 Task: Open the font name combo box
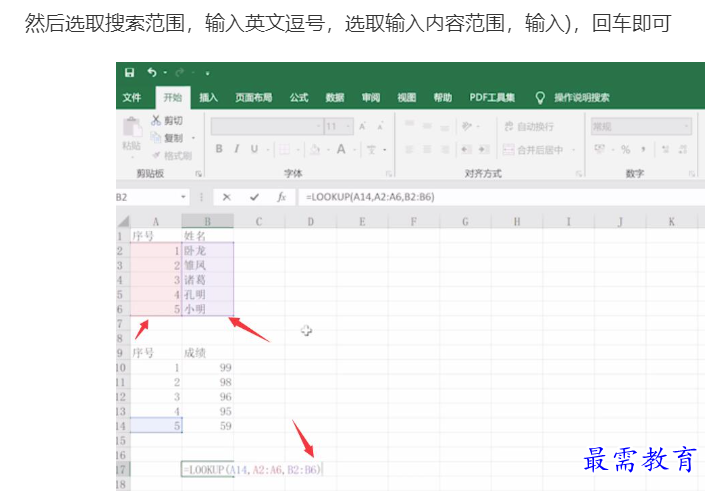267,126
